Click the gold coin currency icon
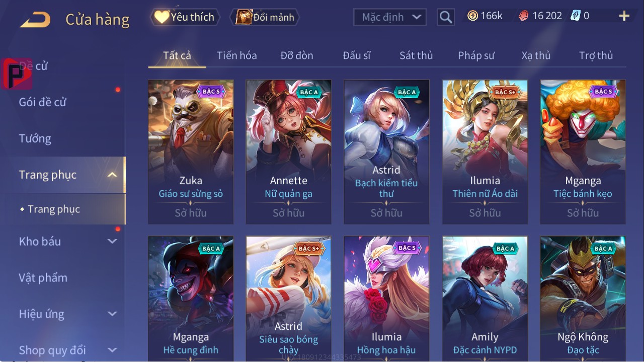644x362 pixels. pyautogui.click(x=472, y=16)
